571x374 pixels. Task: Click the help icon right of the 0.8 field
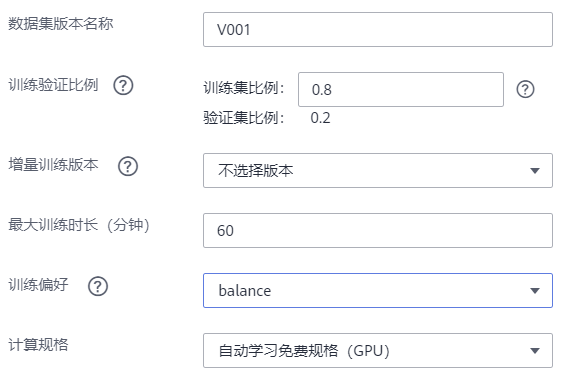525,89
